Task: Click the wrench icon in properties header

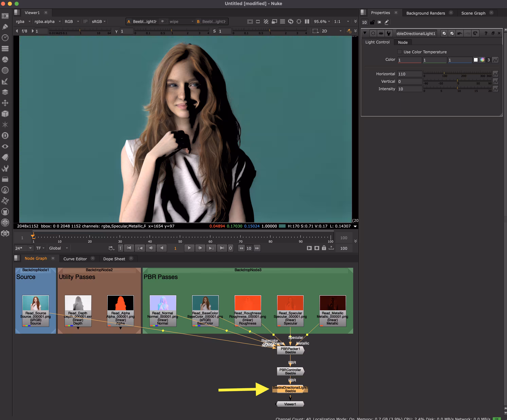Action: (x=388, y=33)
